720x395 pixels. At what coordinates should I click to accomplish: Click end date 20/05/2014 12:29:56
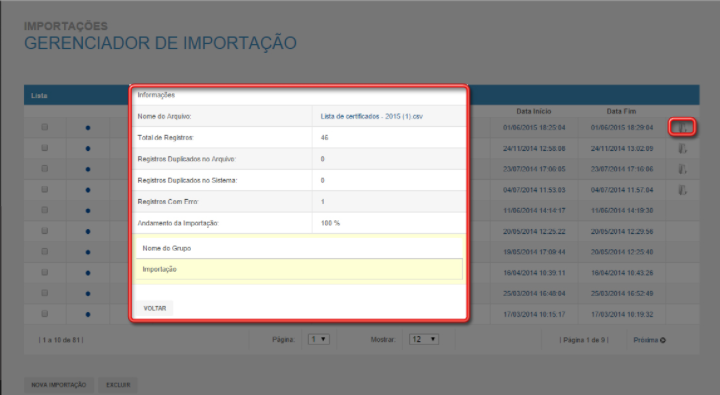click(x=622, y=231)
